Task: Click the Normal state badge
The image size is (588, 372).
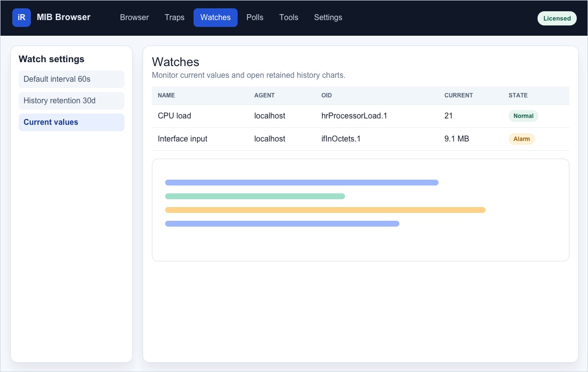Action: [523, 116]
